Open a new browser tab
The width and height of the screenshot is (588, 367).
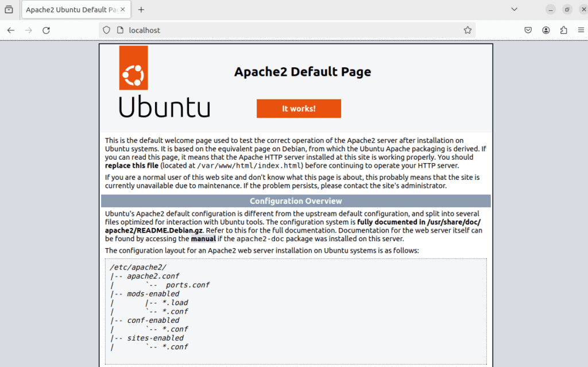point(141,9)
